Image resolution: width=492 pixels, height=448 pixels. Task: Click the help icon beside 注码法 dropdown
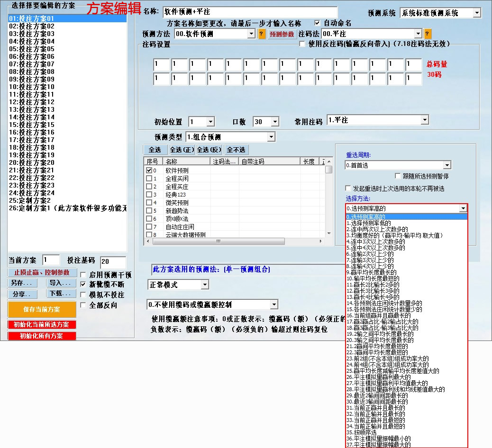coord(428,34)
